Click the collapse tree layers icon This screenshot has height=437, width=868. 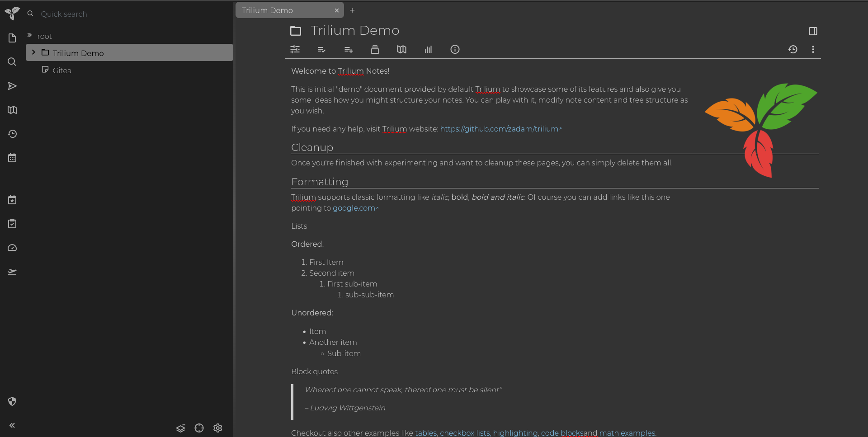pyautogui.click(x=181, y=428)
